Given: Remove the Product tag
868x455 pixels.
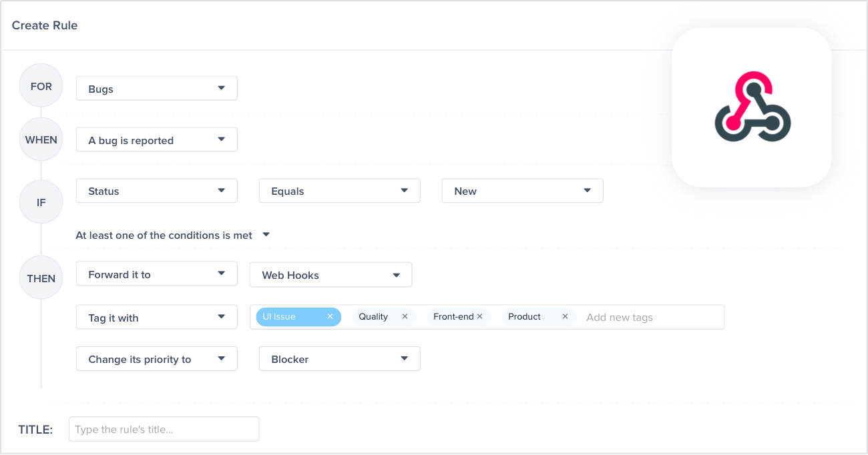Looking at the screenshot, I should coord(565,316).
